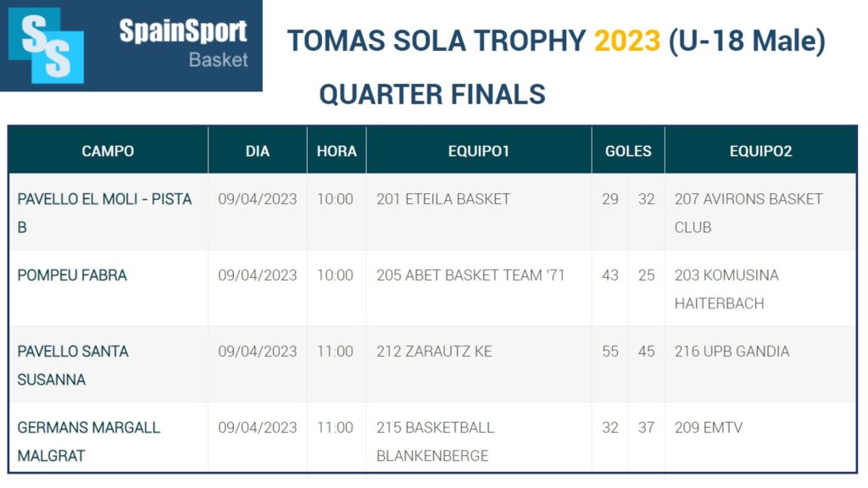Click 212 ZARAUTZ KE team name
The height and width of the screenshot is (488, 868).
tap(434, 352)
